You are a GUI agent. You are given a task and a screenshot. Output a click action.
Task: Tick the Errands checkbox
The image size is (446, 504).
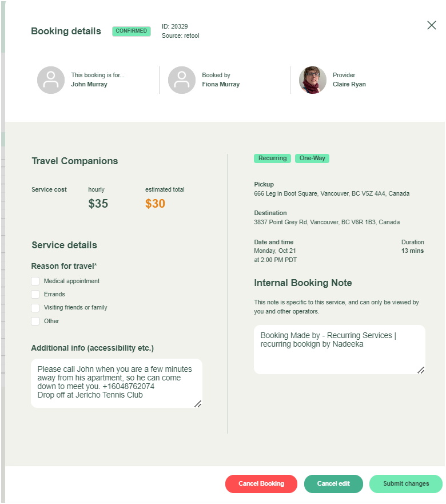click(35, 295)
